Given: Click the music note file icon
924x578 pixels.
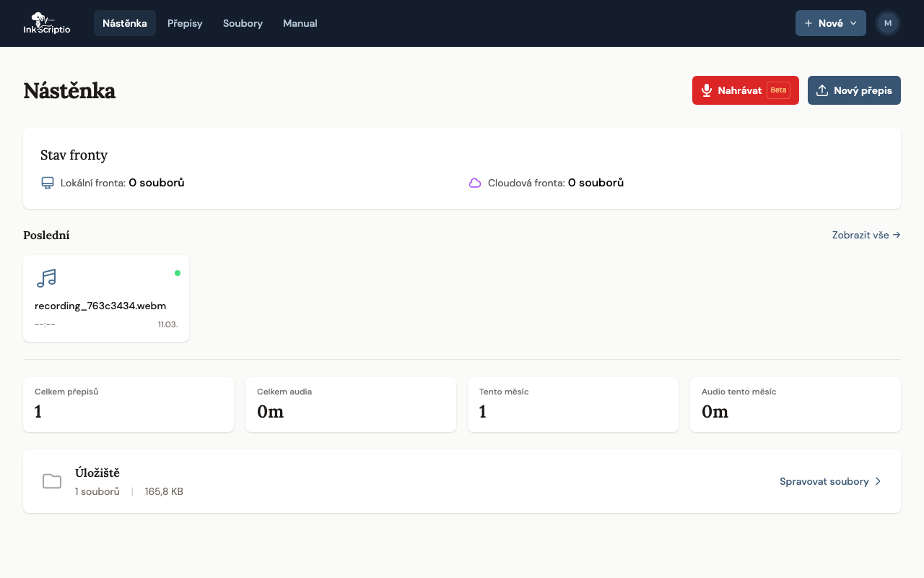Looking at the screenshot, I should click(46, 278).
